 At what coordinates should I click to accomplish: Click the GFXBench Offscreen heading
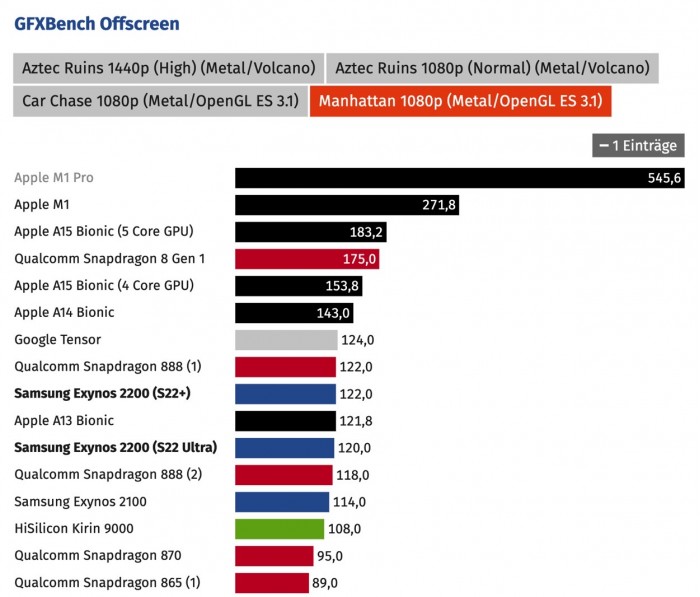point(97,24)
